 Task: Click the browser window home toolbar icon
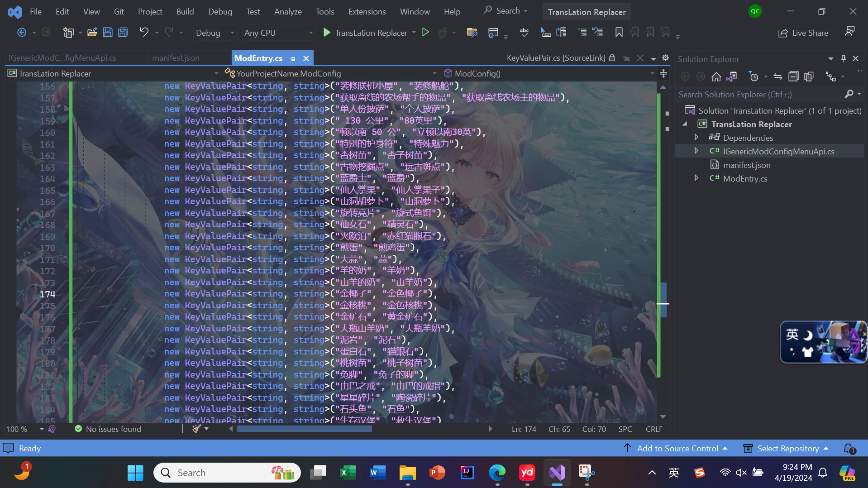493,33
